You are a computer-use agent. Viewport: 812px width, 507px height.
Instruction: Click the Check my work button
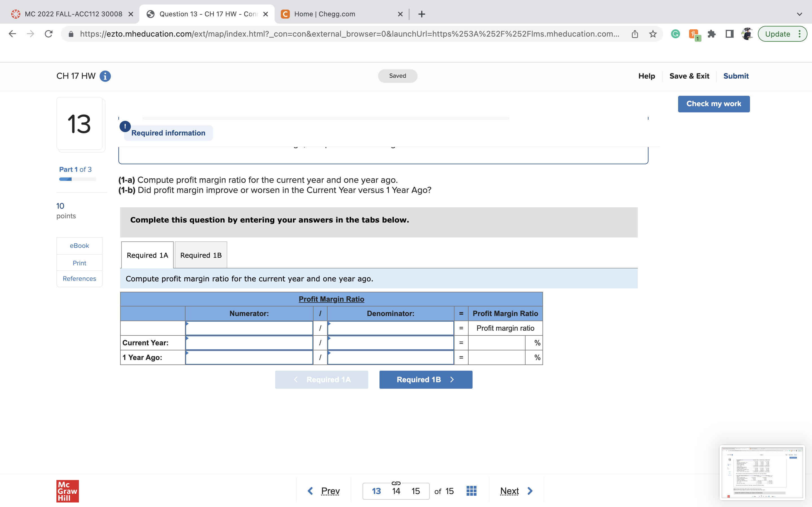pos(713,104)
